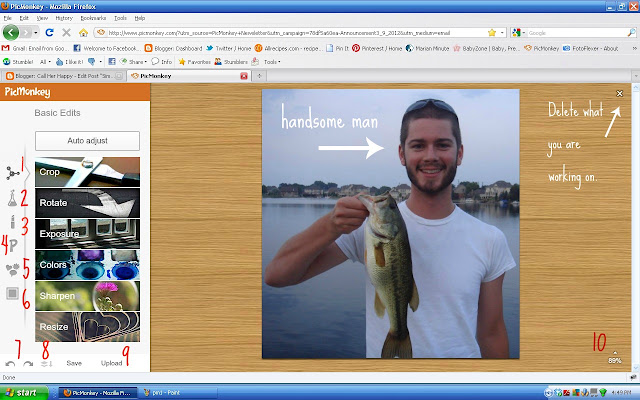The image size is (640, 400).
Task: Expand the URL bar history dropdown
Action: [x=502, y=33]
